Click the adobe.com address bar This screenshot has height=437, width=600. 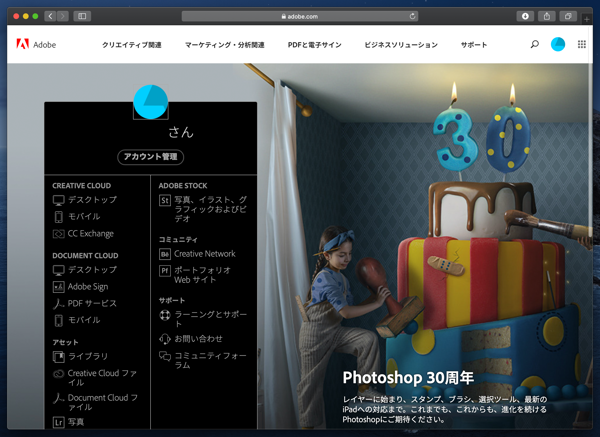click(x=300, y=16)
